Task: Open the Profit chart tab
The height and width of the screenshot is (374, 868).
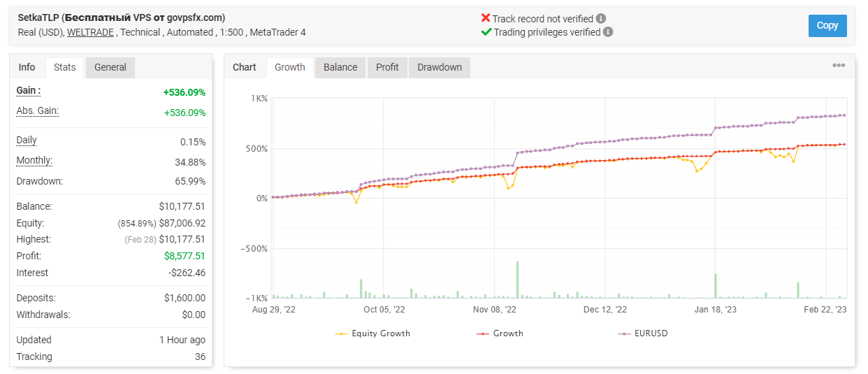Action: tap(387, 67)
